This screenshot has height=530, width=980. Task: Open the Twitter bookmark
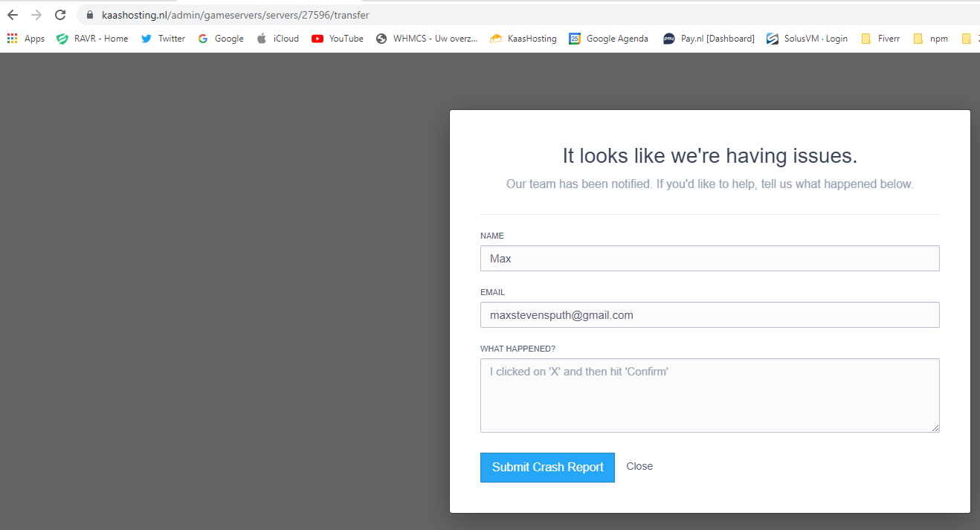tap(164, 39)
